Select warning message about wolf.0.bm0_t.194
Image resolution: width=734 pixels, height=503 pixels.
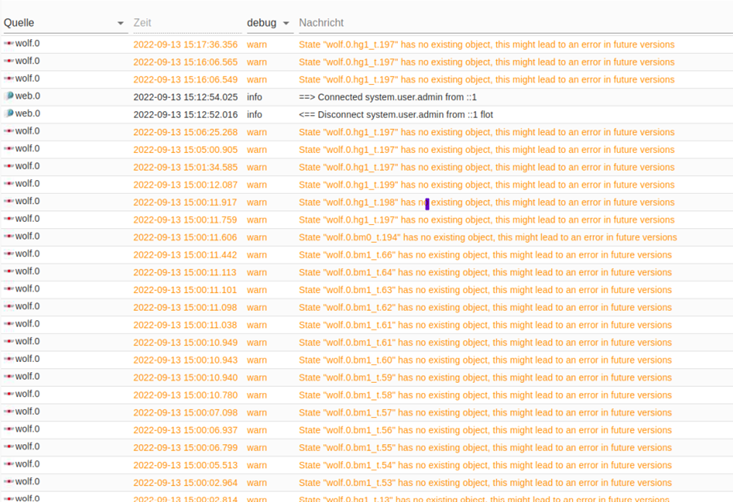pos(488,238)
